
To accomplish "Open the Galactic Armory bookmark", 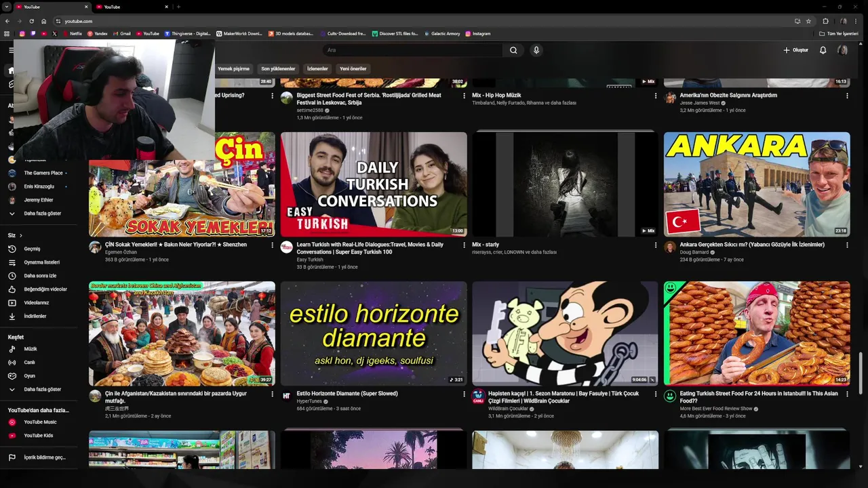I will [x=441, y=33].
